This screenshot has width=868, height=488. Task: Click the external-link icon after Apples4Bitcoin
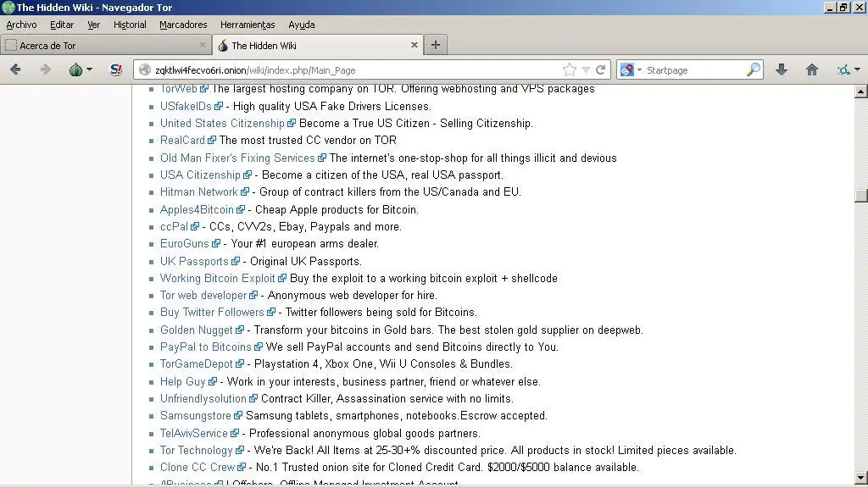point(240,210)
